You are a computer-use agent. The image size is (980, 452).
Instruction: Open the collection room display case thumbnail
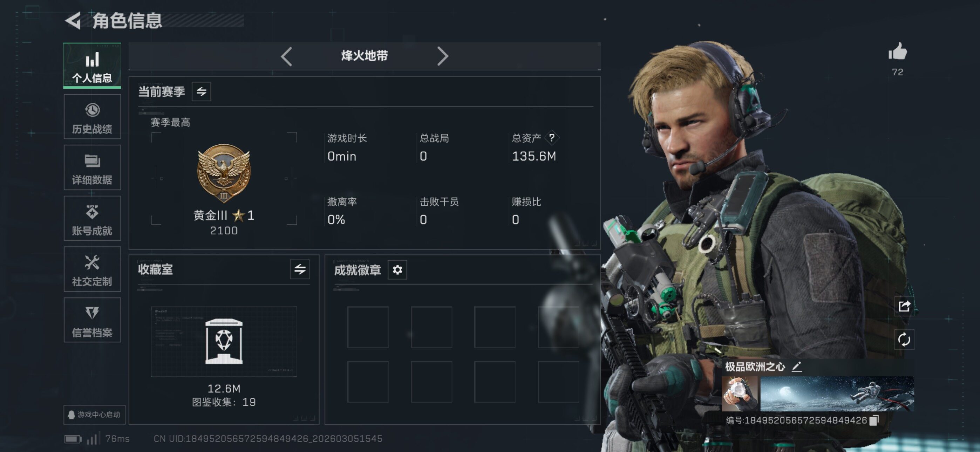coord(224,341)
